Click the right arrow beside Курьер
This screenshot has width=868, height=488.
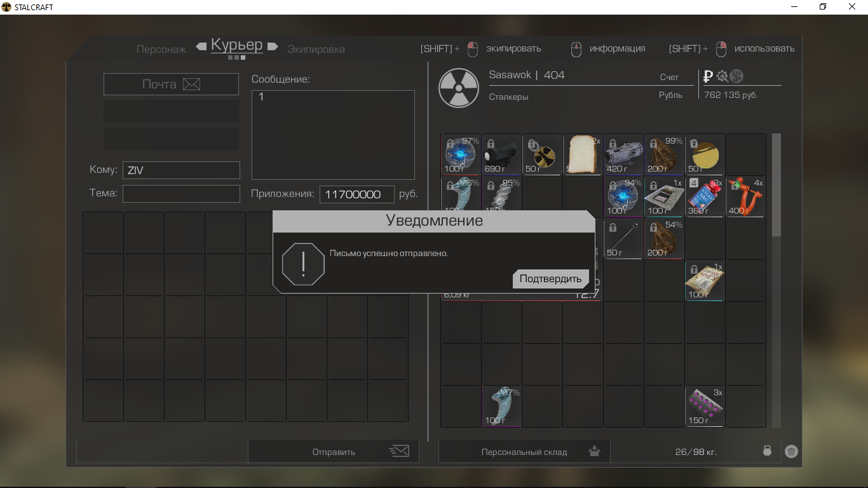pyautogui.click(x=273, y=46)
